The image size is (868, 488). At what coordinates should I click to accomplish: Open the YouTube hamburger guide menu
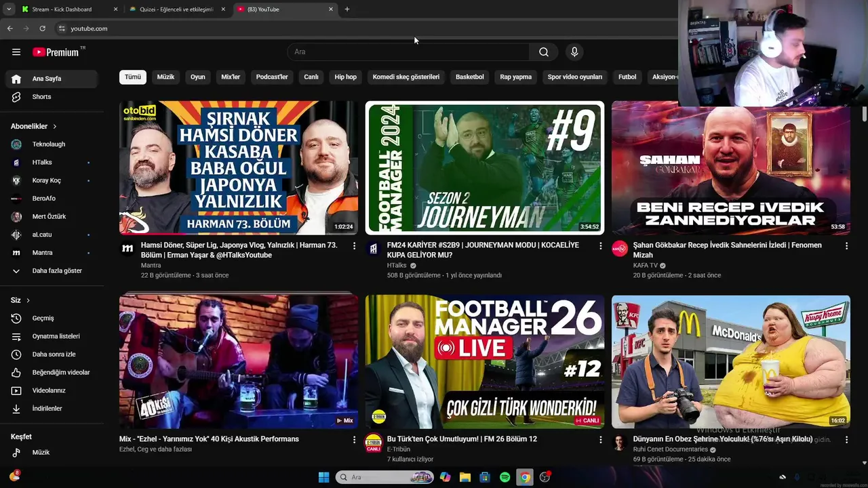(x=16, y=52)
